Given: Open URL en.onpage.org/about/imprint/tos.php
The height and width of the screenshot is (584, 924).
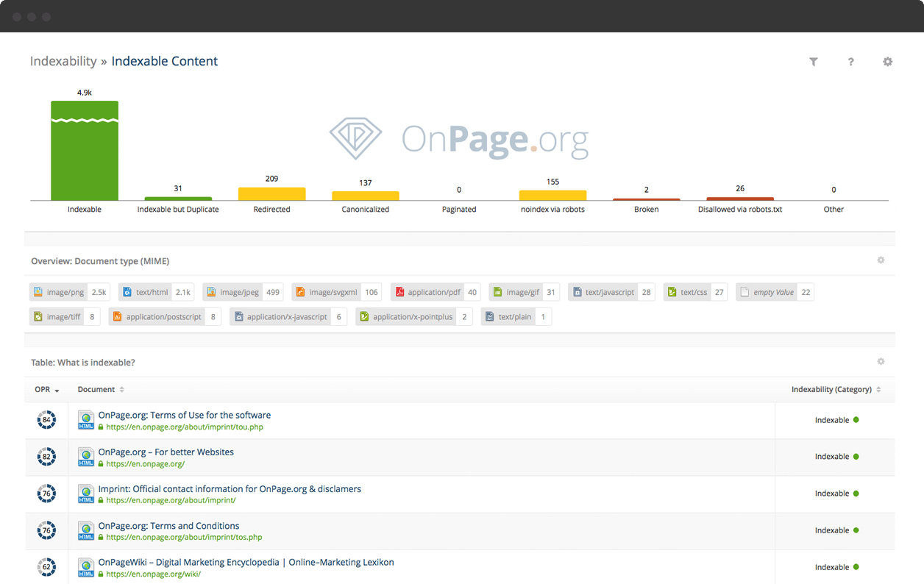Looking at the screenshot, I should [x=184, y=537].
